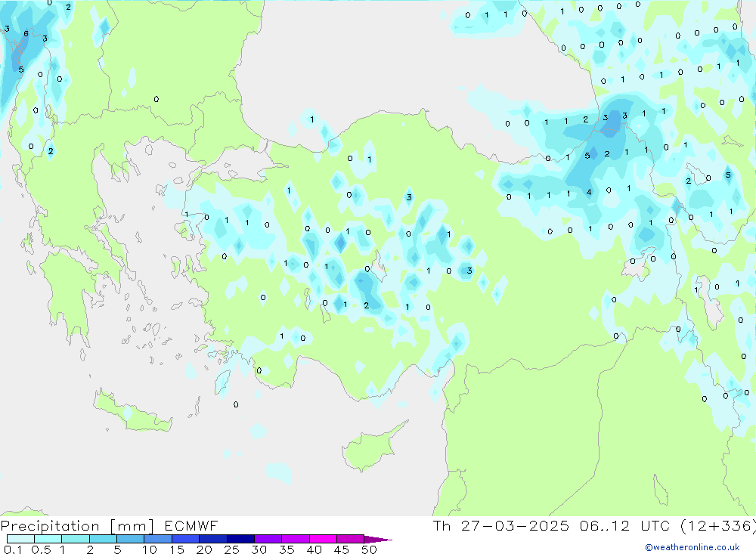Click the 1–2 mm legend color swatch

coord(76,539)
